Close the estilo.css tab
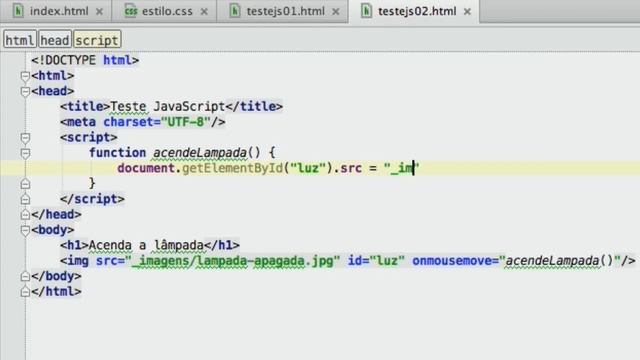Viewport: 640px width, 360px height. [204, 12]
